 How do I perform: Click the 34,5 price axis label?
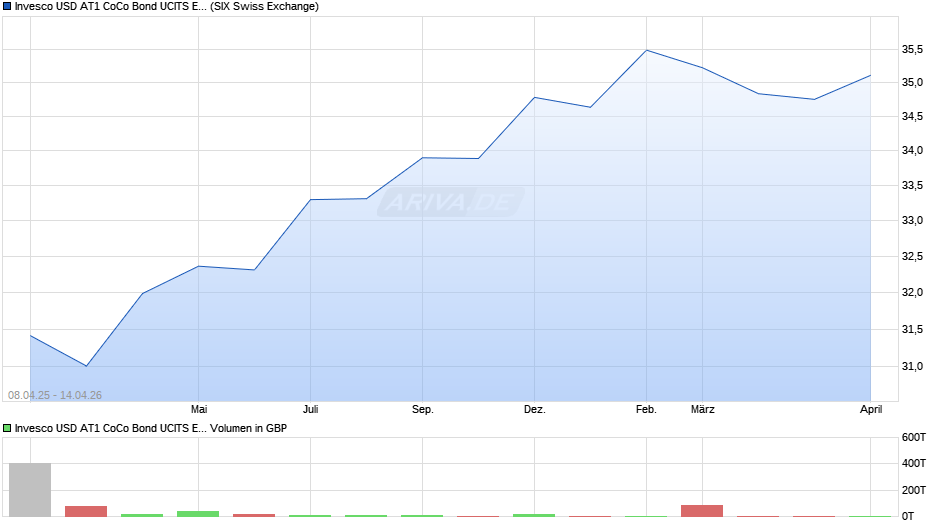[x=912, y=116]
